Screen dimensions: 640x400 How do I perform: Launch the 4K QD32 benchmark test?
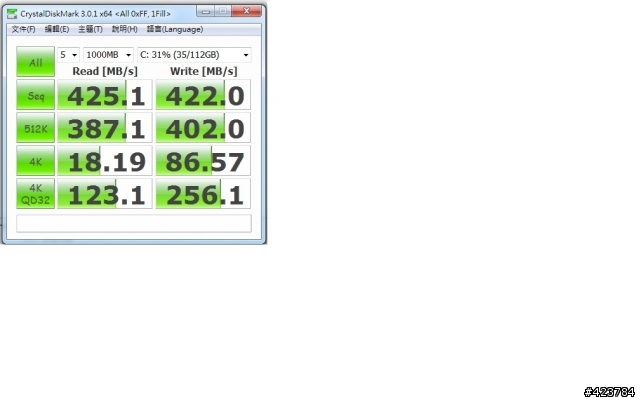point(36,194)
